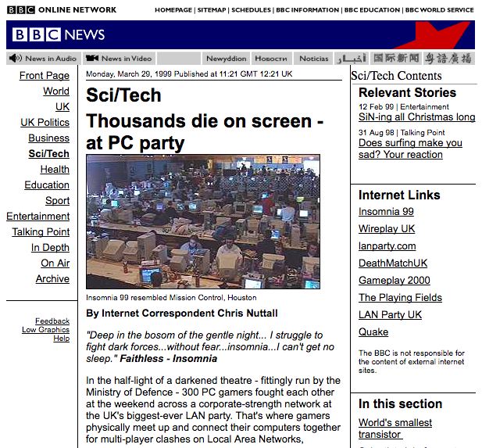
Task: Select the Новости Russian news button
Action: [x=271, y=59]
